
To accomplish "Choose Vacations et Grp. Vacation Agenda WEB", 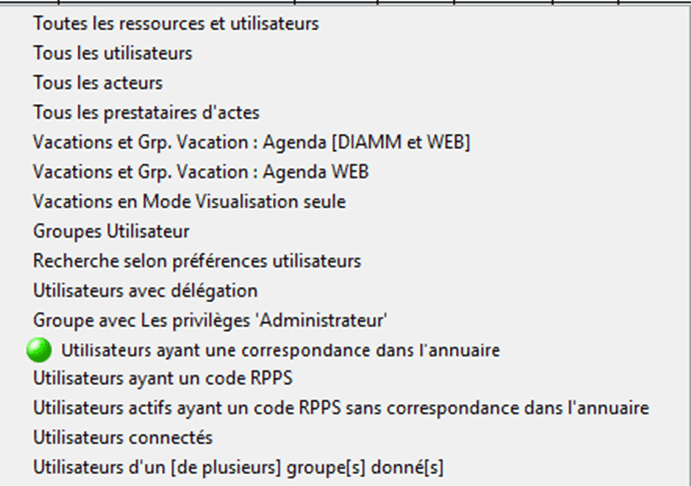I will pyautogui.click(x=201, y=171).
